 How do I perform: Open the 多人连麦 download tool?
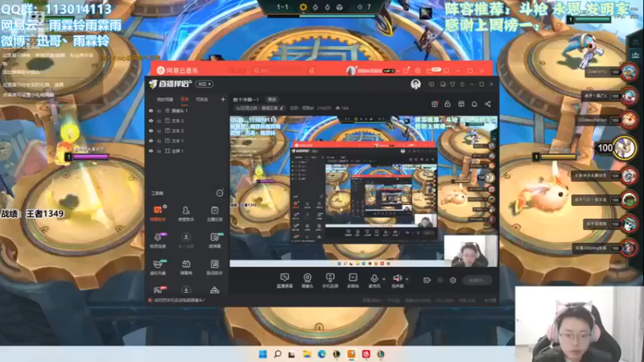[186, 240]
